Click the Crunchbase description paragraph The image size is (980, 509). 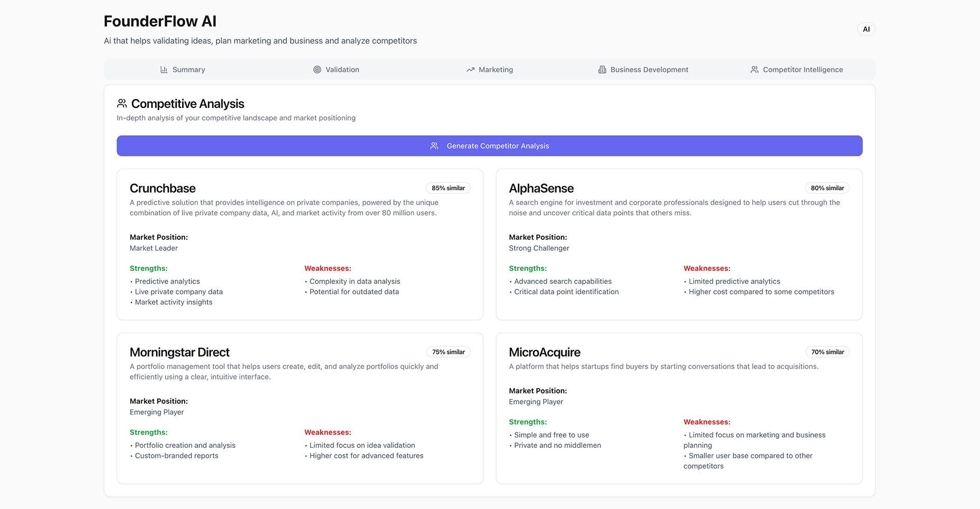point(284,208)
